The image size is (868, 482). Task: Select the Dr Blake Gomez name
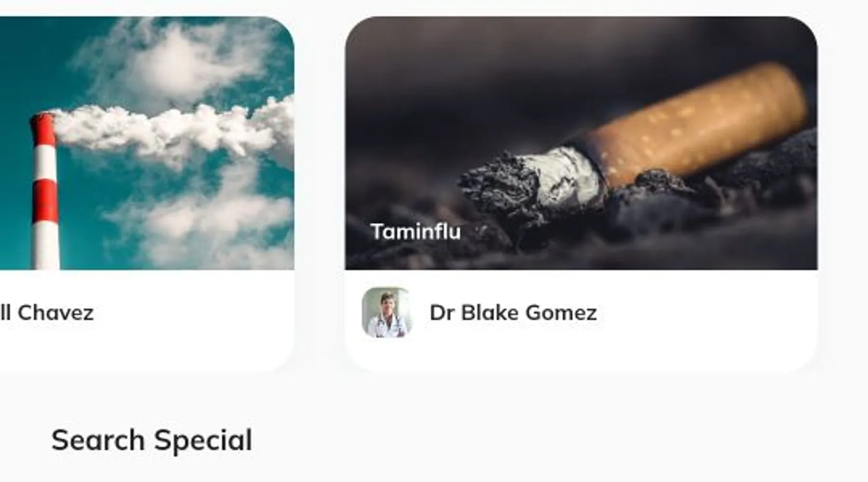tap(513, 313)
